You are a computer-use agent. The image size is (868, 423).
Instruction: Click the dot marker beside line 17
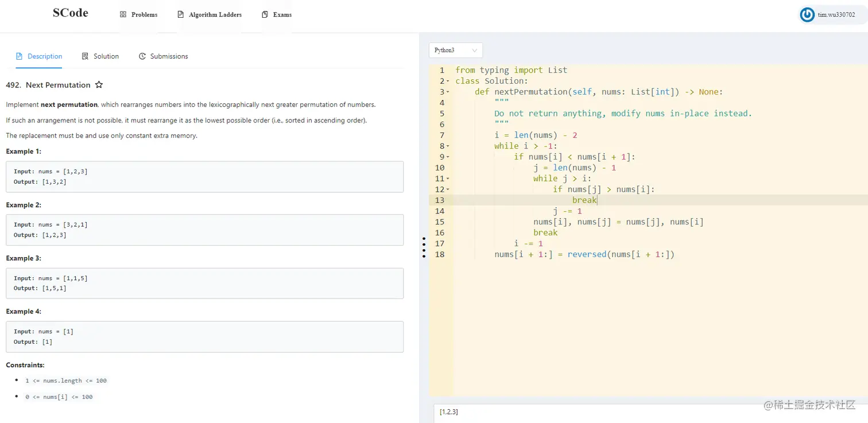[x=424, y=243]
